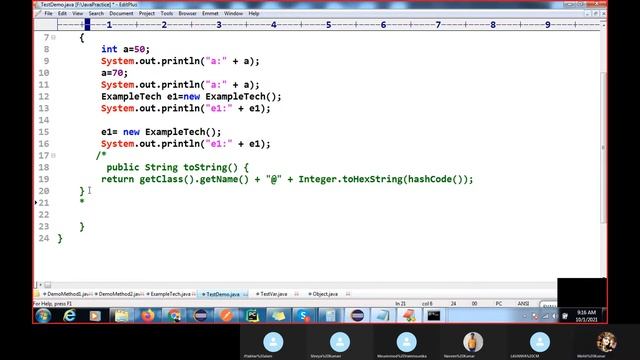Switch to the ExampleTech.java tab
The height and width of the screenshot is (360, 640).
(x=170, y=294)
